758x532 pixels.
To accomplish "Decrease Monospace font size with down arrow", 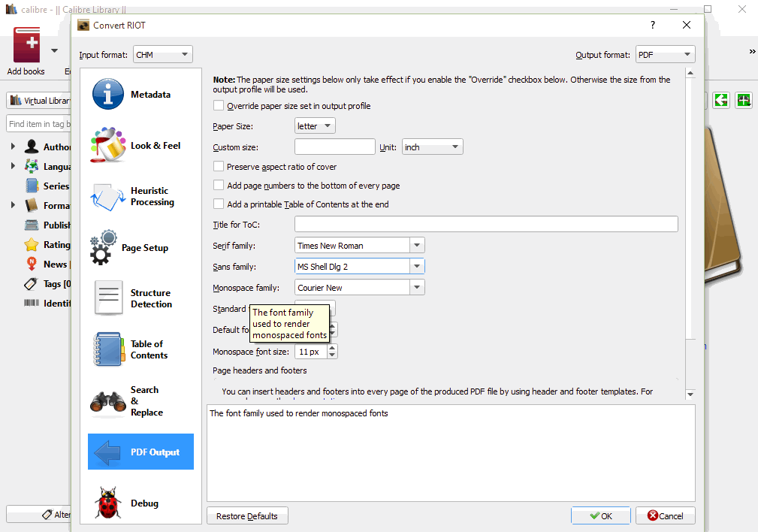I will 331,355.
